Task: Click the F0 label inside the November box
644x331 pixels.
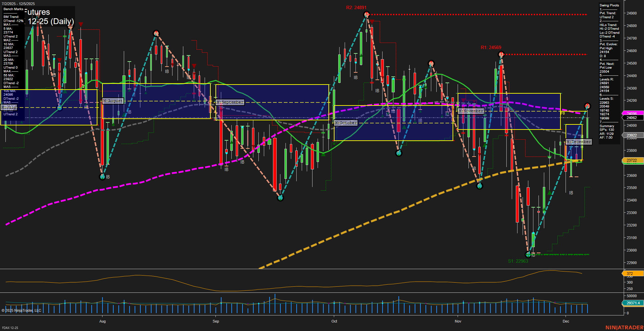Action: 562,113
